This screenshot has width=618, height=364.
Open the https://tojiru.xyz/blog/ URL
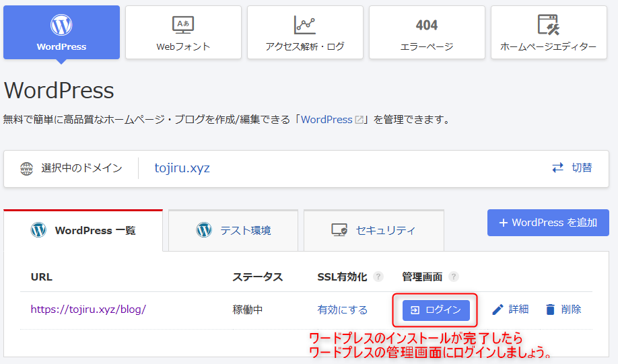[x=88, y=310]
